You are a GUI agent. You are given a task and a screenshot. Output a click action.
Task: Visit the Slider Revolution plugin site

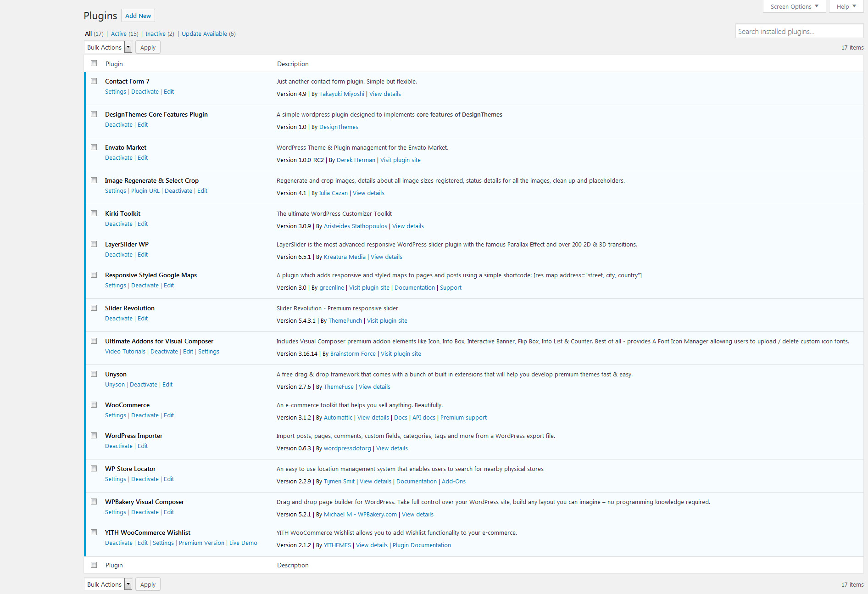[387, 320]
